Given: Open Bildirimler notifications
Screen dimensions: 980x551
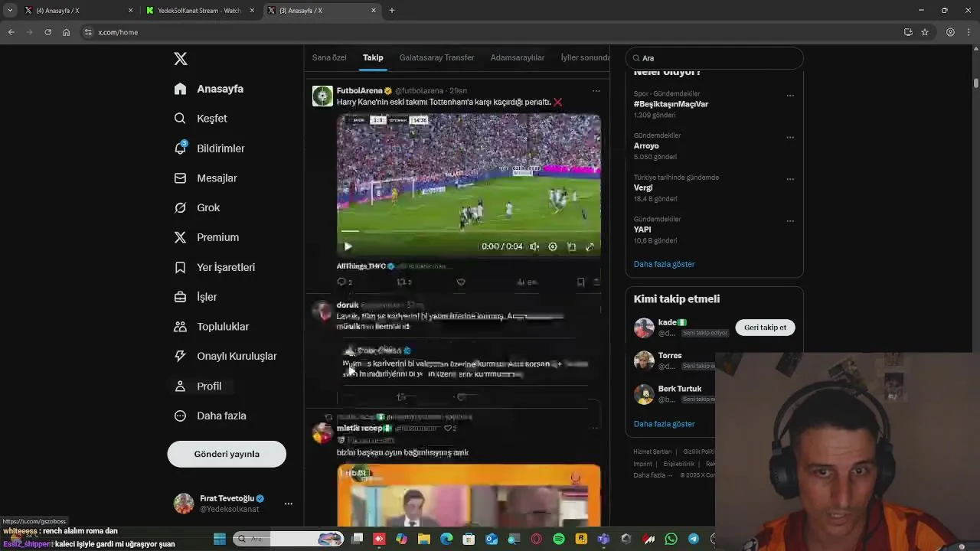Looking at the screenshot, I should click(210, 148).
